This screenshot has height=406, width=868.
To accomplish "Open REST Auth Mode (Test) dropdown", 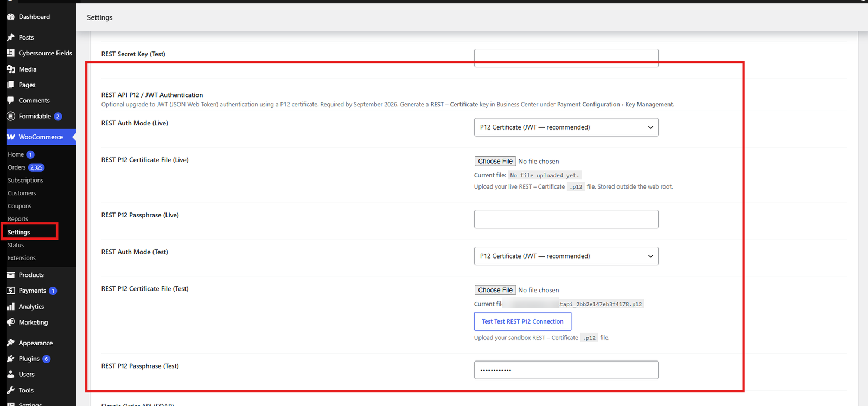I will click(x=566, y=256).
